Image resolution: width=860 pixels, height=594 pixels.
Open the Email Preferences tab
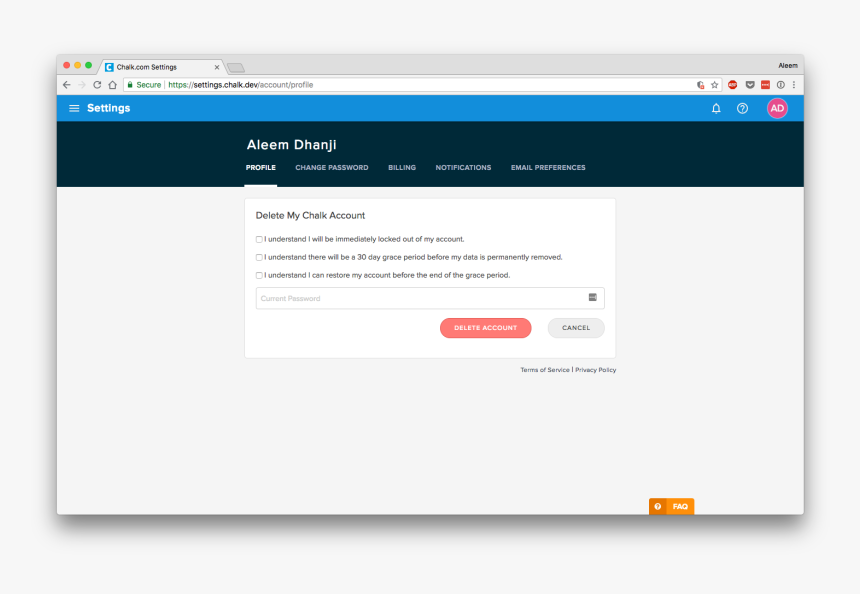tap(548, 168)
